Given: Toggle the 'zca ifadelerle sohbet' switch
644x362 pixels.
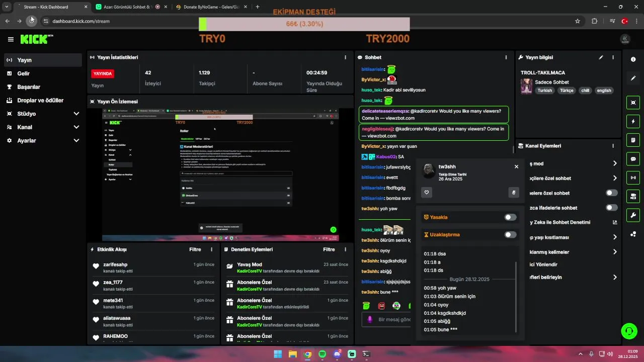Looking at the screenshot, I should [612, 208].
